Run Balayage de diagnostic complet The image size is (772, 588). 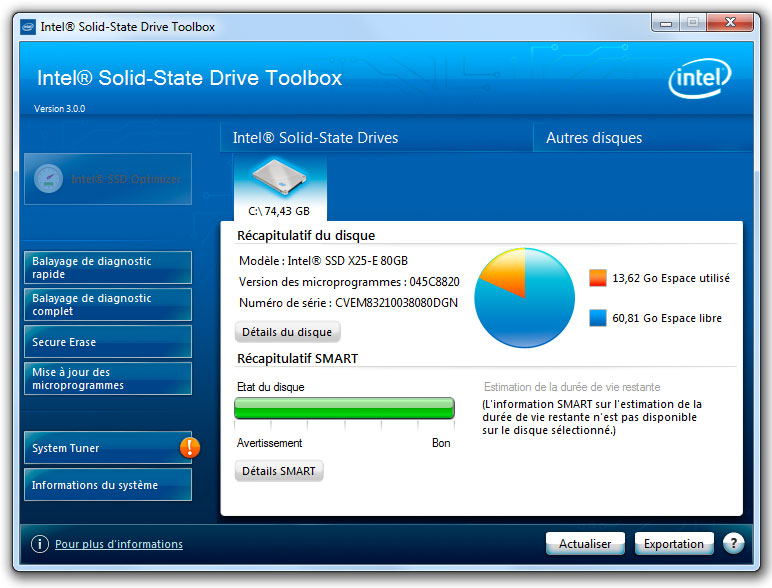tap(108, 304)
